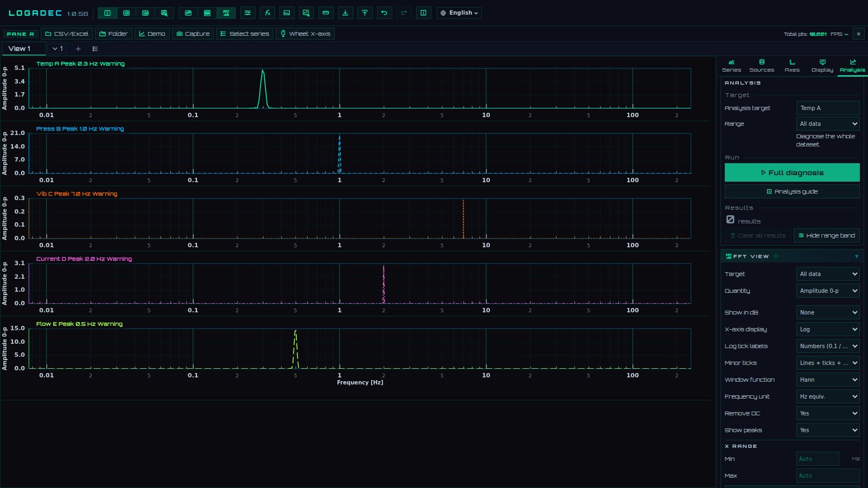Switch to the Series tab
Screen dimensions: 868x488
(731, 66)
